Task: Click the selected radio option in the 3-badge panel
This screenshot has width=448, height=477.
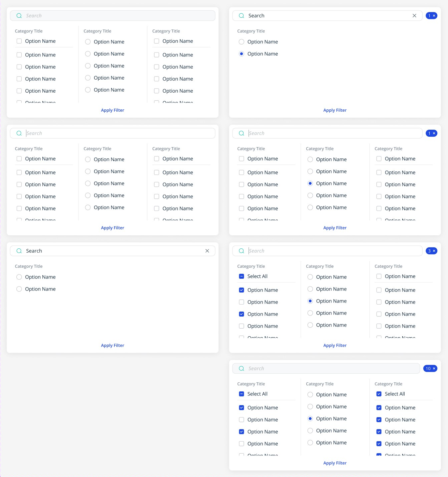Action: point(310,301)
